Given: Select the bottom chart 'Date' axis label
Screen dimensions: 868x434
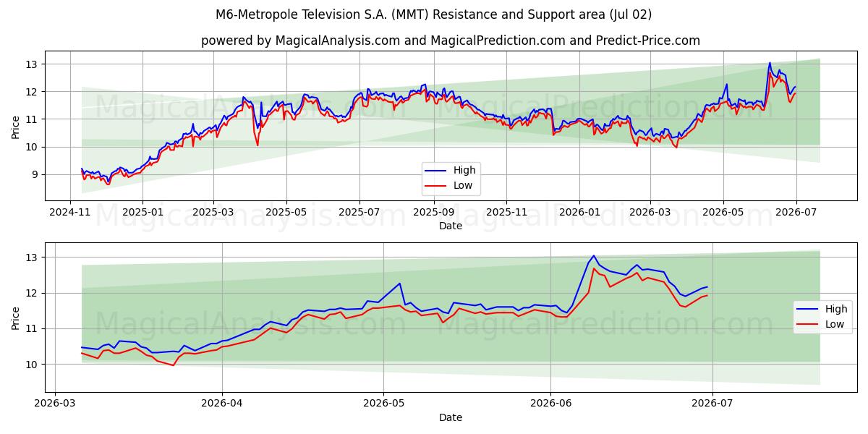Looking at the screenshot, I should pos(451,417).
